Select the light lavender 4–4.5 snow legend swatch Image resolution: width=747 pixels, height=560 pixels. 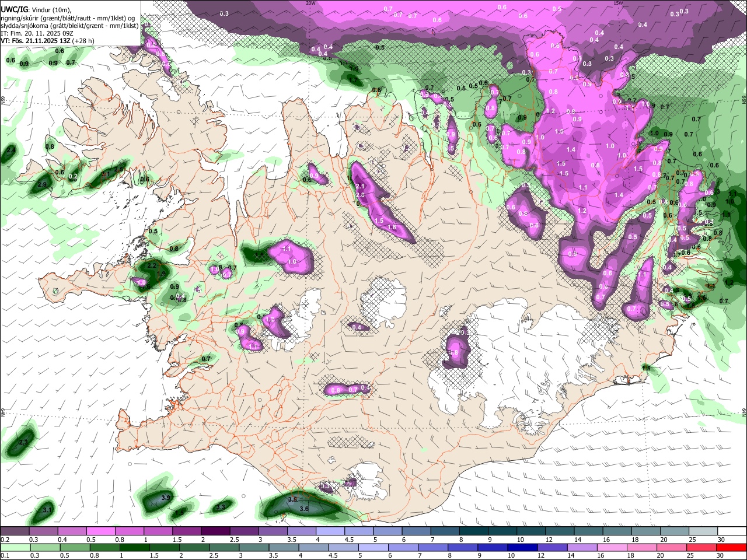[x=330, y=531]
